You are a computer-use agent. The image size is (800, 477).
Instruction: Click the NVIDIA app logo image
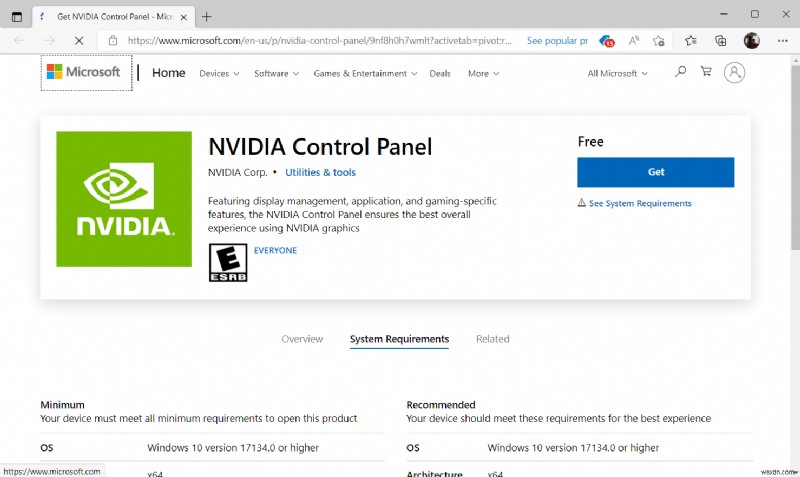124,199
